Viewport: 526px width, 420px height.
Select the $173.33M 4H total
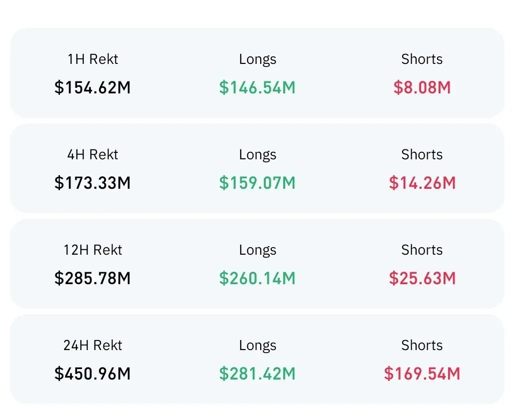92,183
